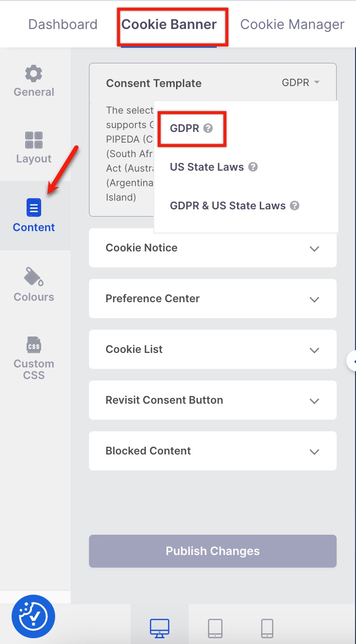356x644 pixels.
Task: Open the Consent Template GDPR dropdown
Action: click(300, 83)
